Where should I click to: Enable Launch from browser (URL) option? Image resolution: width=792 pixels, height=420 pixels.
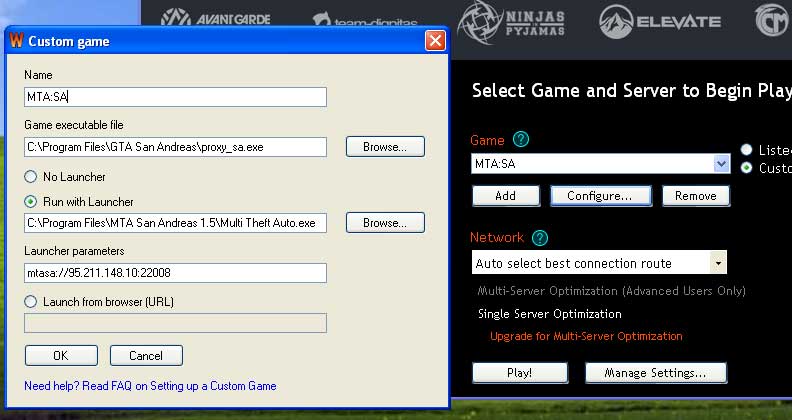tap(31, 301)
